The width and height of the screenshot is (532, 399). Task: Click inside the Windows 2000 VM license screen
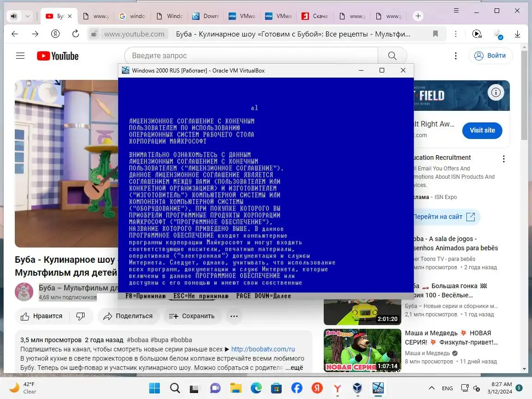(x=266, y=185)
